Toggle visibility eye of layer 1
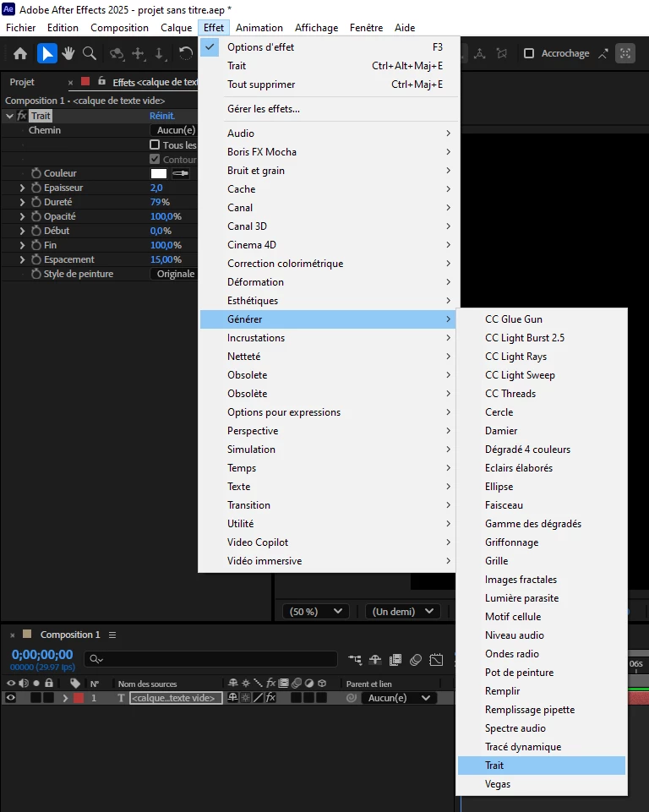Viewport: 649px width, 812px height. (x=10, y=698)
